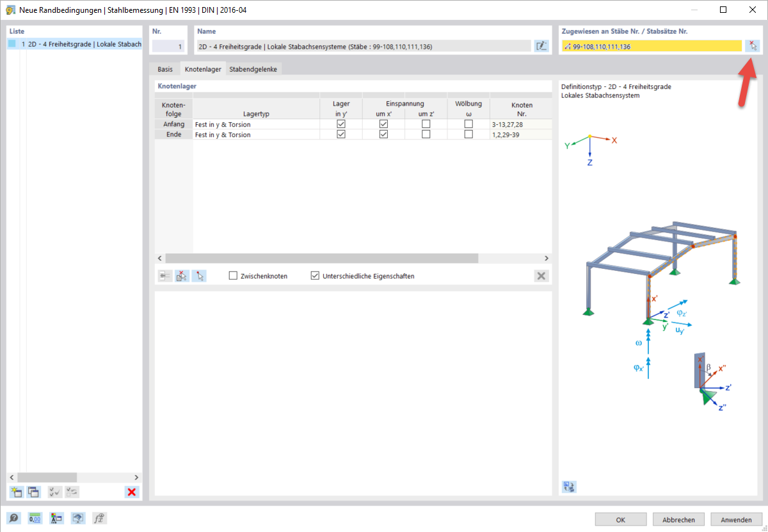Screen dimensions: 768x532
Task: Toggle Einspannung um x' for Ende row
Action: click(383, 134)
